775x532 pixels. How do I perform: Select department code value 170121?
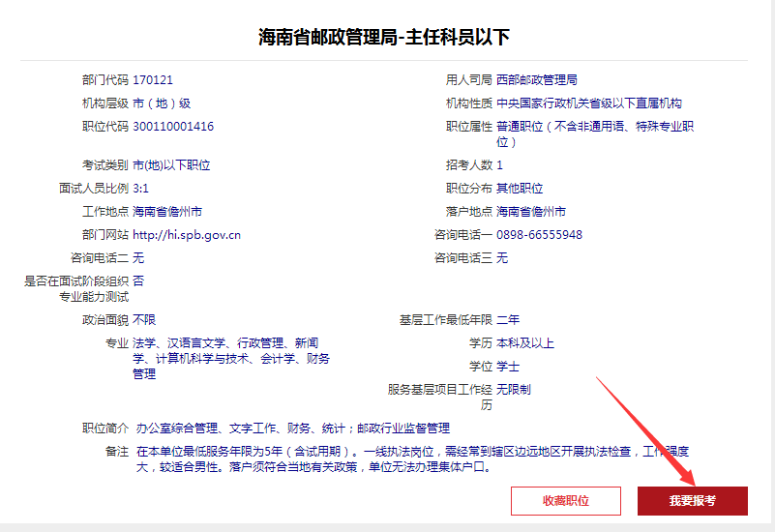tap(153, 80)
